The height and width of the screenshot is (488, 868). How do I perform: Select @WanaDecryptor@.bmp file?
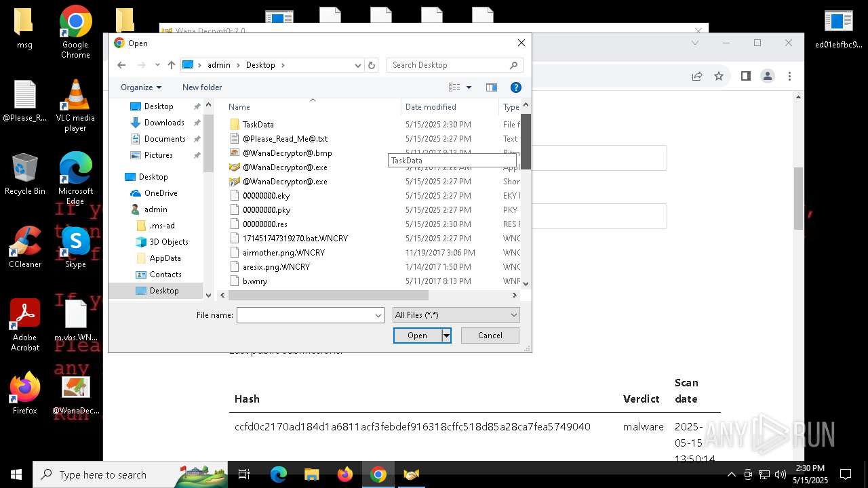[287, 153]
